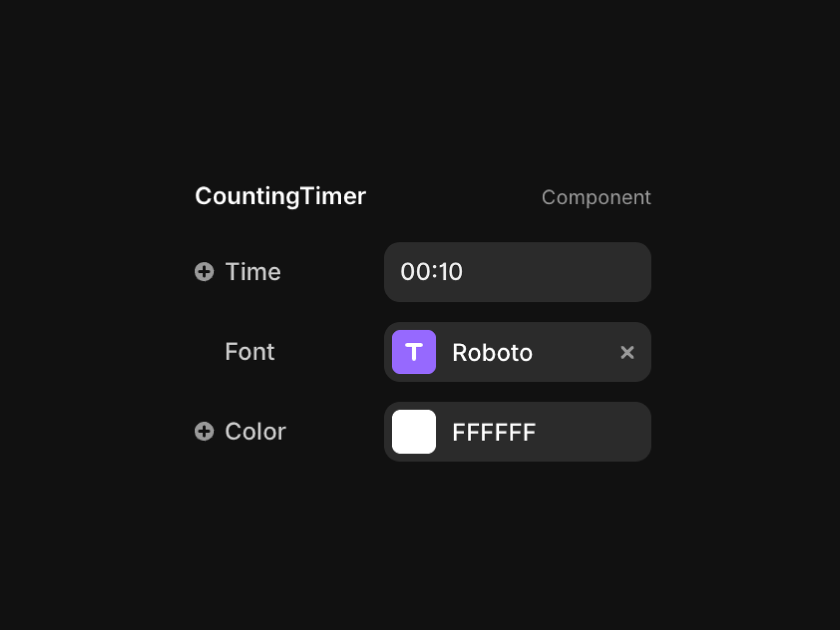Viewport: 840px width, 630px height.
Task: Click the plus icon beside Time
Action: (x=204, y=272)
